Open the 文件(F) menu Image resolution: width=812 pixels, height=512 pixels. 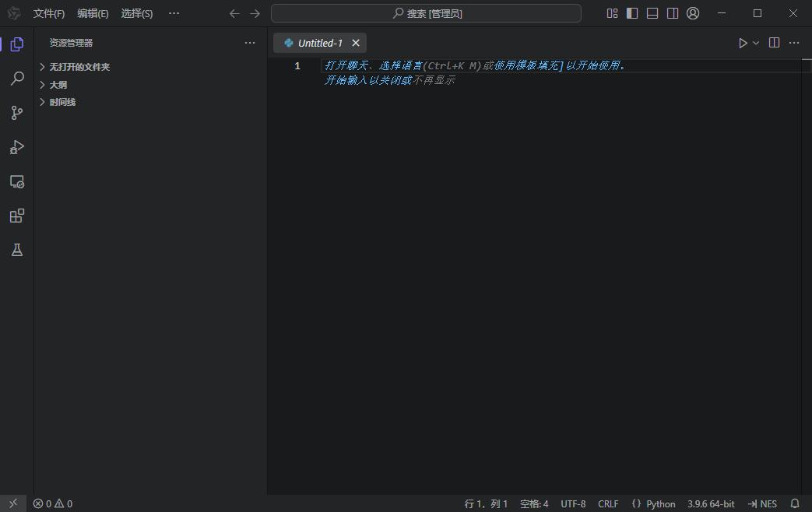pos(48,12)
